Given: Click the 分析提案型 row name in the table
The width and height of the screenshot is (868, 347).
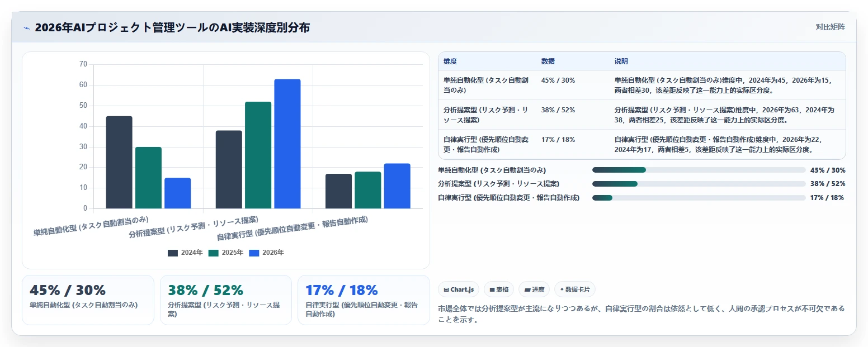Looking at the screenshot, I should (x=486, y=115).
